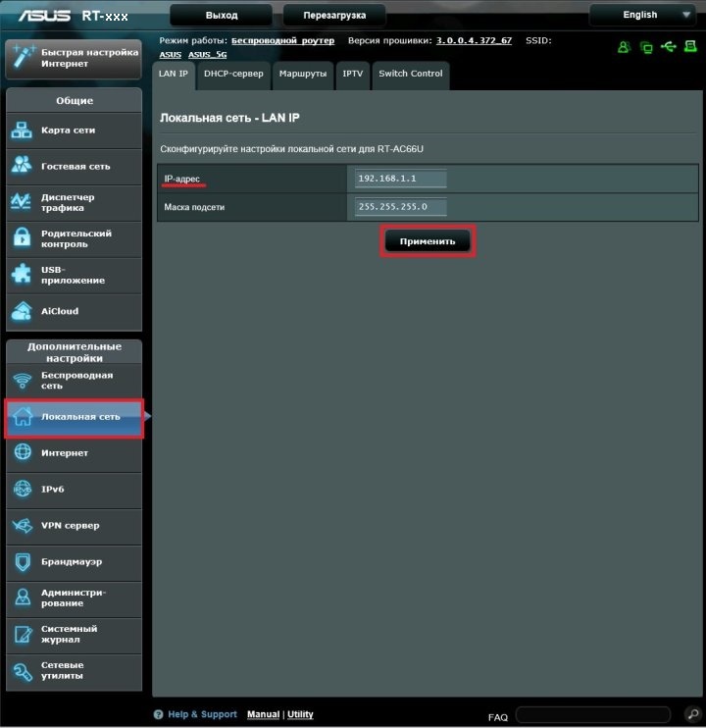Click the network map icon (Карта сети)
The width and height of the screenshot is (706, 728).
22,130
